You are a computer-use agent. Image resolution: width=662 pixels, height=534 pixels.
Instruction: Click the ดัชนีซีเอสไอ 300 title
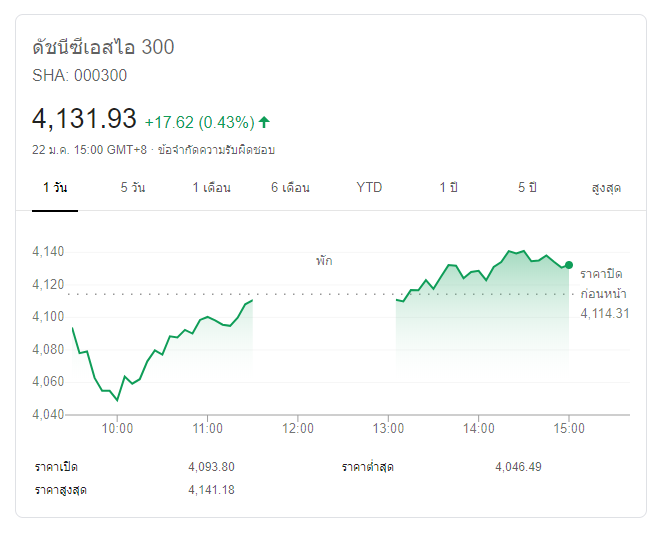(103, 46)
